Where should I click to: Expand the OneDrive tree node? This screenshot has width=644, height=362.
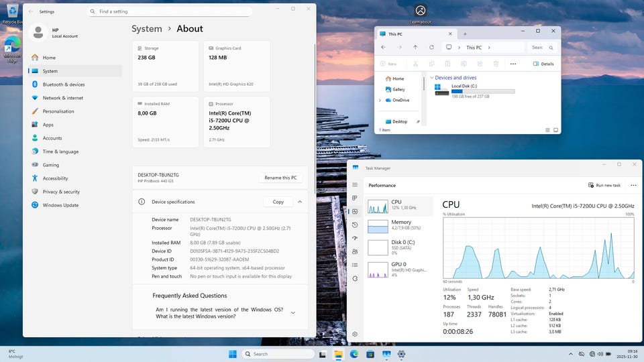380,100
